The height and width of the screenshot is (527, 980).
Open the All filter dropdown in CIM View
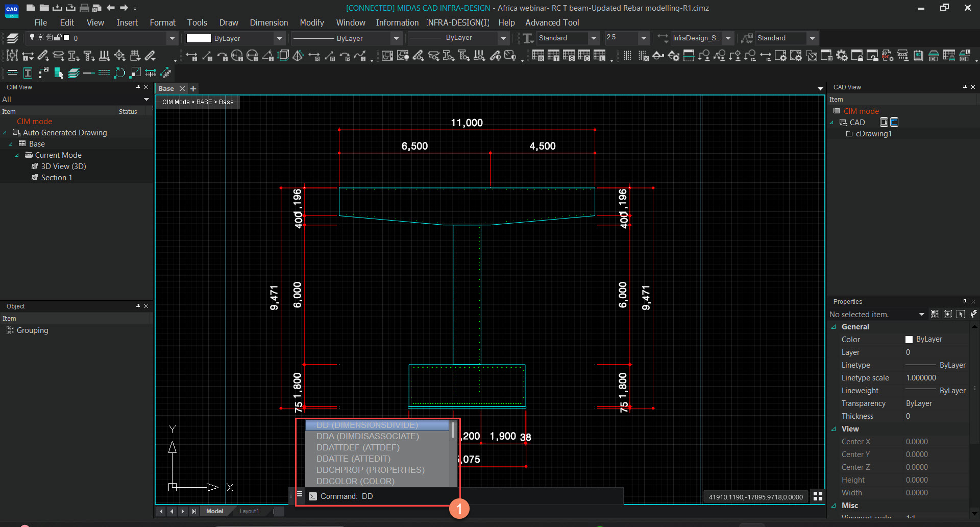pos(146,99)
